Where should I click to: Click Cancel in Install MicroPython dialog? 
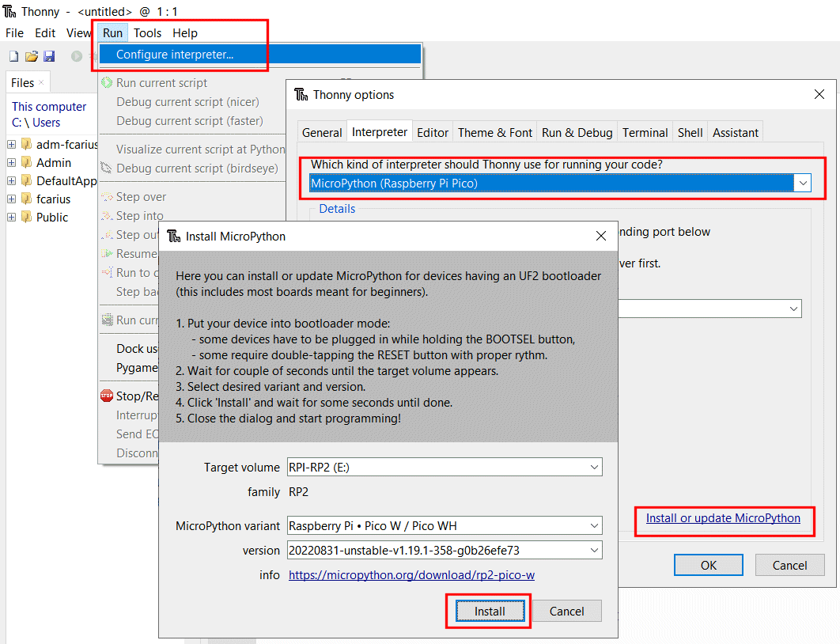(567, 612)
